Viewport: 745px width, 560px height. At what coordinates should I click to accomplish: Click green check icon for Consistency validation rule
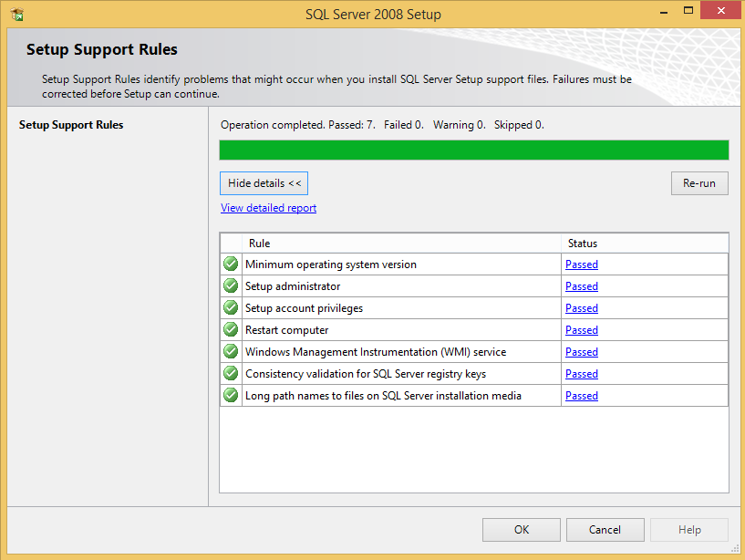[x=231, y=374]
